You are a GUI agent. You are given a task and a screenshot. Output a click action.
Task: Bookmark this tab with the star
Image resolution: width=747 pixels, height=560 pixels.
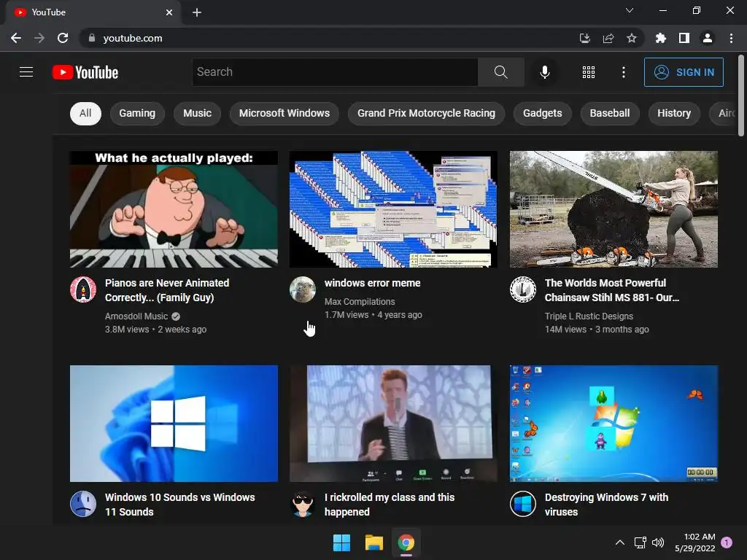coord(631,38)
